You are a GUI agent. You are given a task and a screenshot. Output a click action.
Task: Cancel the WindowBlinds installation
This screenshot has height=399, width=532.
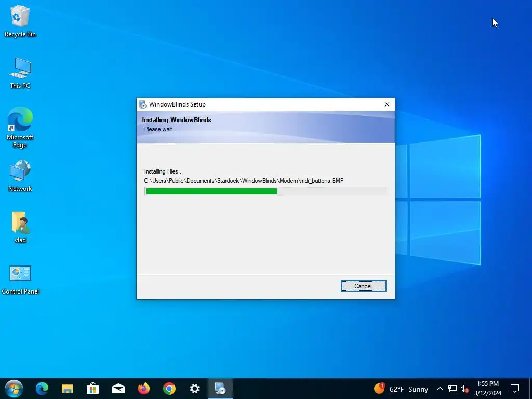pyautogui.click(x=363, y=286)
